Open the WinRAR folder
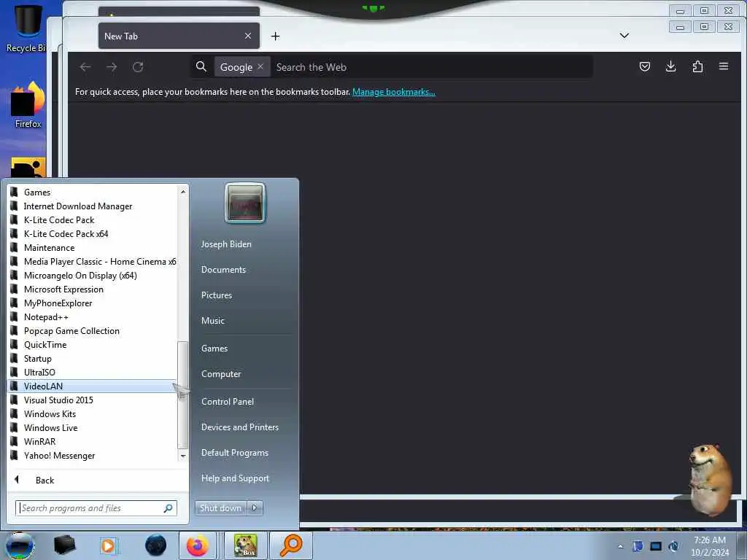This screenshot has height=560, width=747. (x=93, y=441)
